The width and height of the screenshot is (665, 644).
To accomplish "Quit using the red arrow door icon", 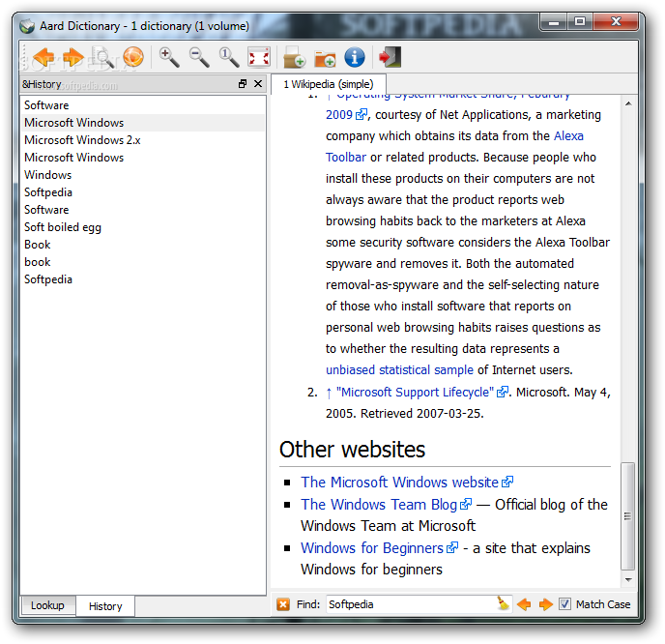I will (x=390, y=57).
